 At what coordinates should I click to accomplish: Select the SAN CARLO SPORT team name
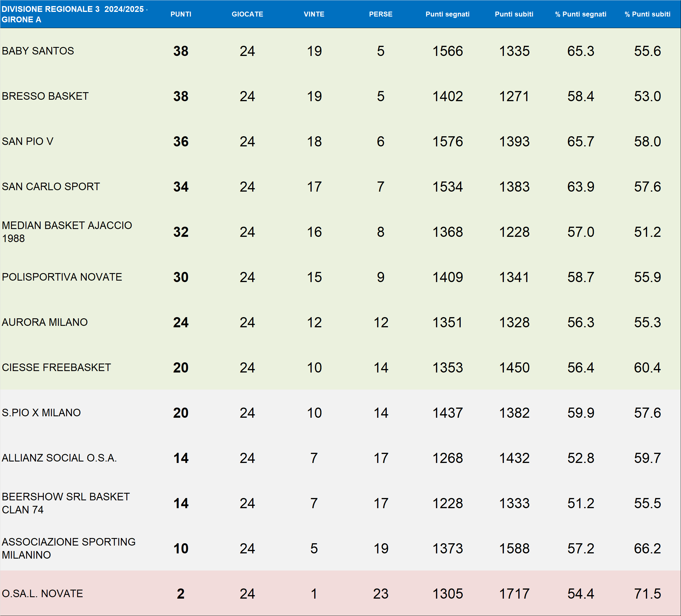[x=51, y=187]
